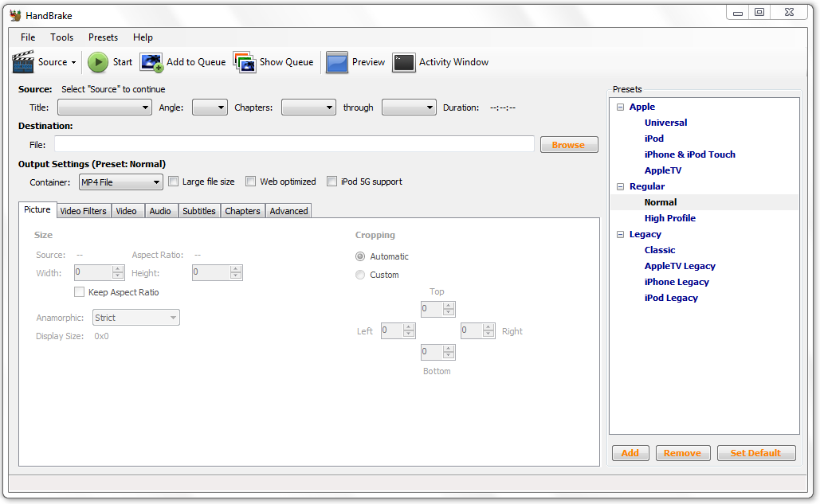The height and width of the screenshot is (504, 820).
Task: Select the Automatic cropping radio button
Action: pyautogui.click(x=360, y=256)
